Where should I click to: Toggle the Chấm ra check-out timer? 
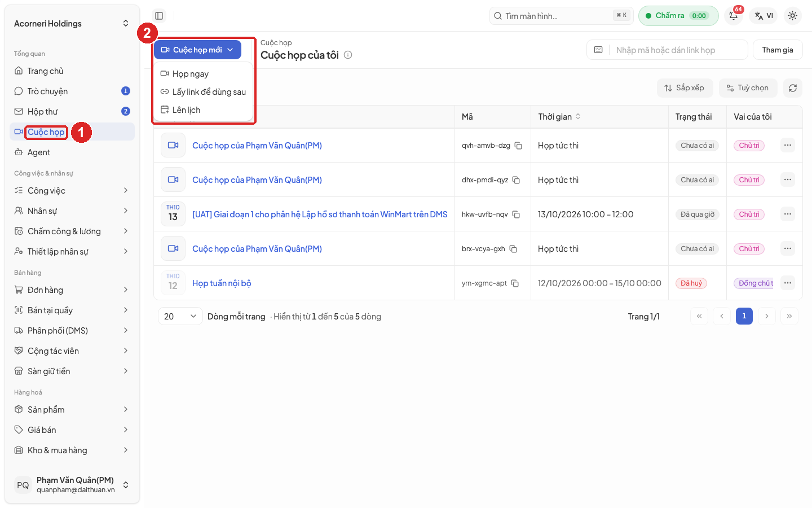click(678, 16)
